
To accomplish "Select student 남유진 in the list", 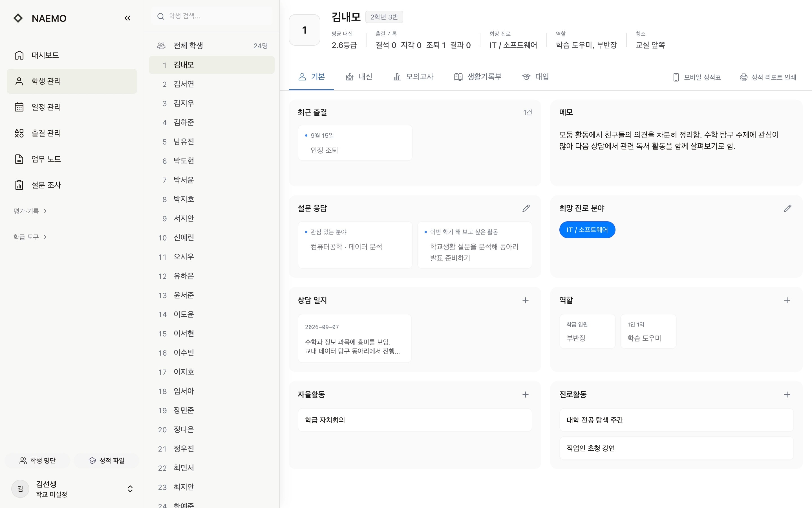I will tap(212, 142).
